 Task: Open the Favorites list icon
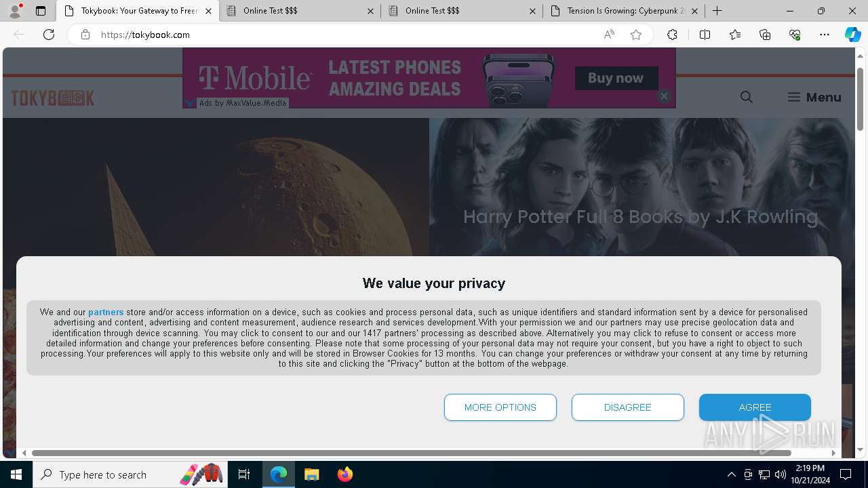(735, 35)
